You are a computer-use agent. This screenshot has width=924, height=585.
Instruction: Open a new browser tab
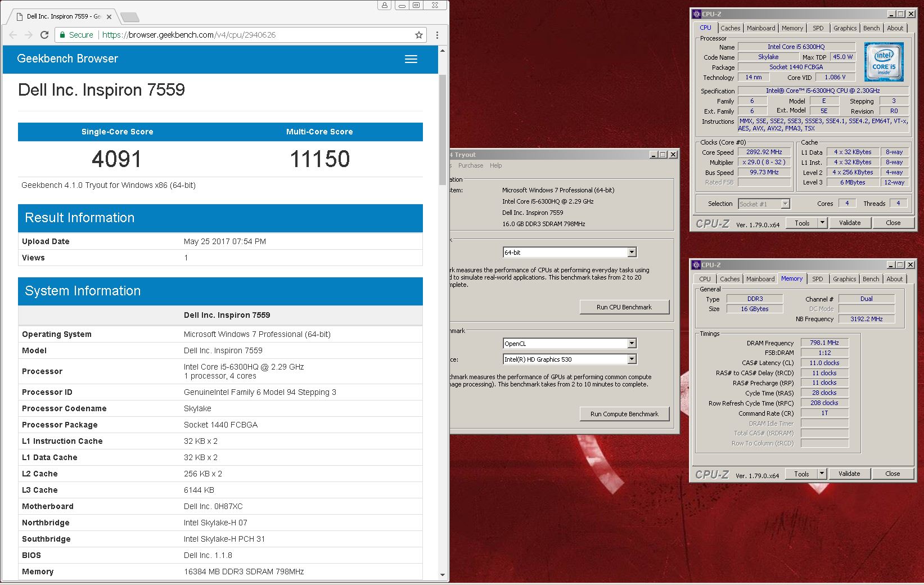129,17
